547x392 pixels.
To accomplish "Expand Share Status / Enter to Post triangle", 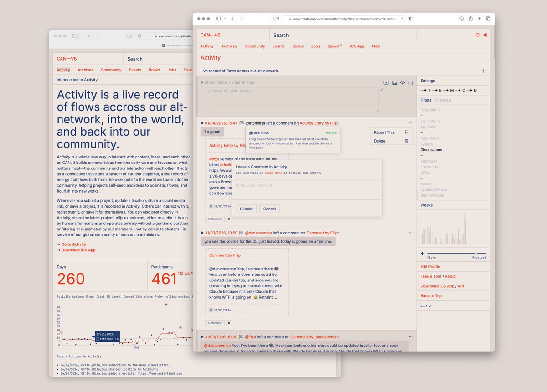I will [x=202, y=82].
